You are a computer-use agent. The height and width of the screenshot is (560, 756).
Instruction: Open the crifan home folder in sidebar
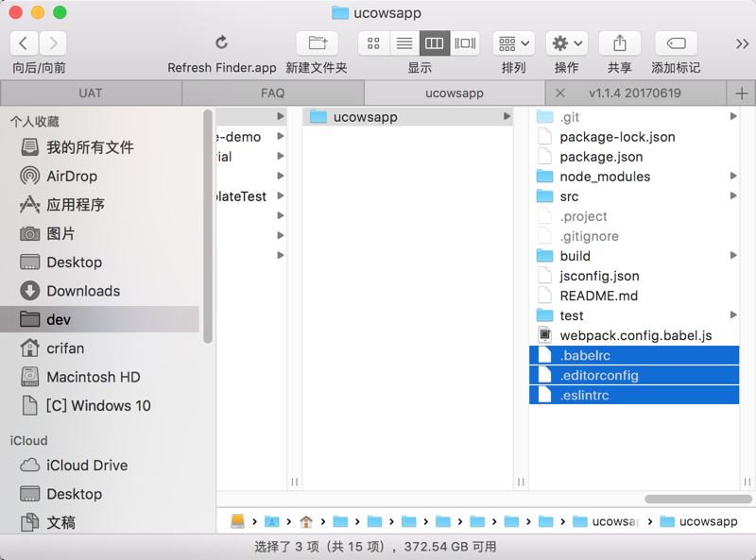100,348
